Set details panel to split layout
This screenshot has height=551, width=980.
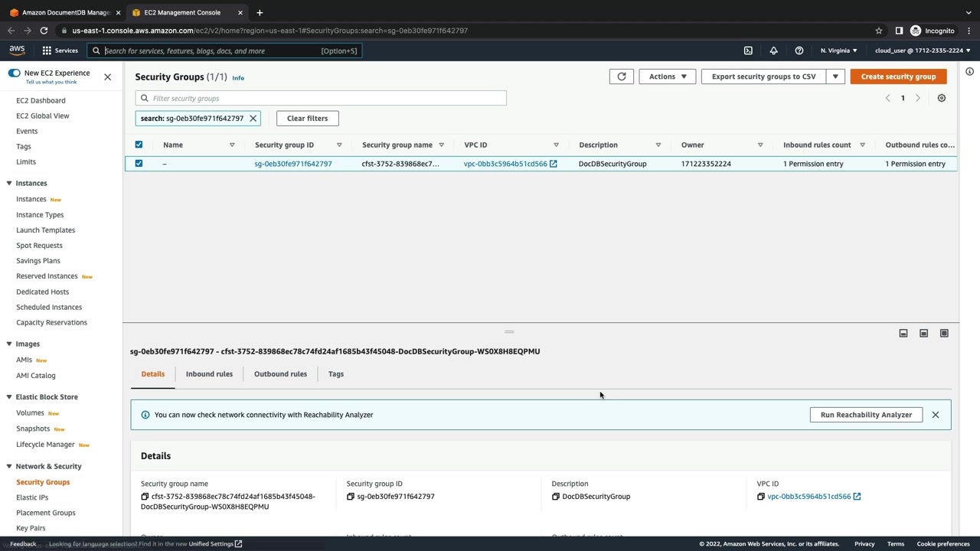pyautogui.click(x=924, y=334)
